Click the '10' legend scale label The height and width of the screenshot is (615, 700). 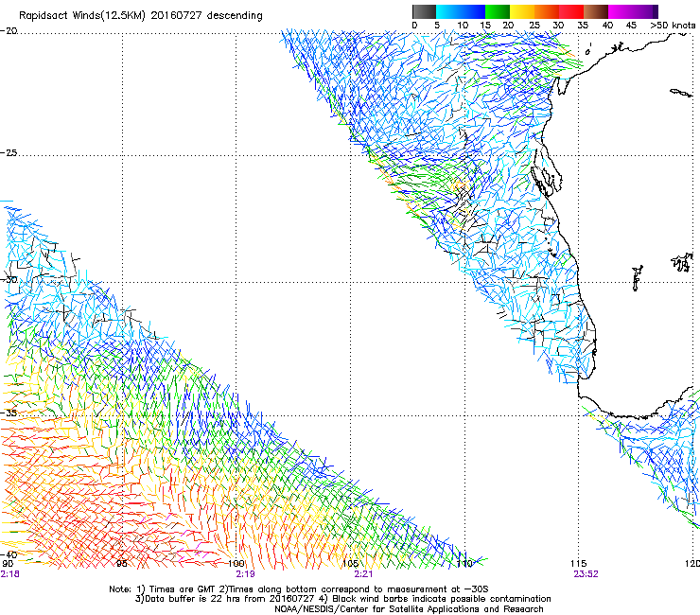tap(463, 26)
